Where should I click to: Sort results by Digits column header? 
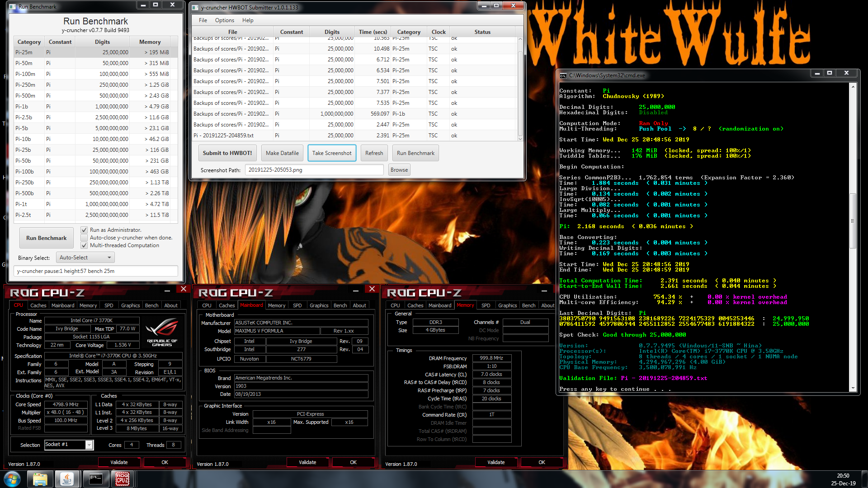332,32
